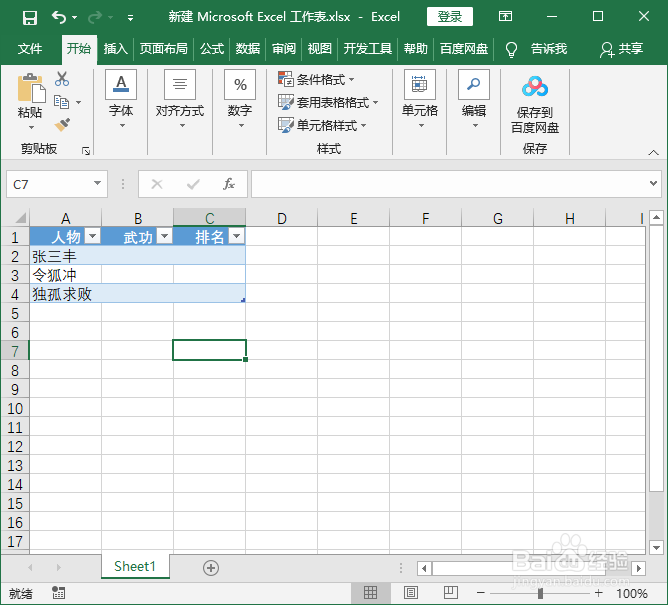This screenshot has height=605, width=668.
Task: Click inside the formula bar input
Action: coord(449,184)
